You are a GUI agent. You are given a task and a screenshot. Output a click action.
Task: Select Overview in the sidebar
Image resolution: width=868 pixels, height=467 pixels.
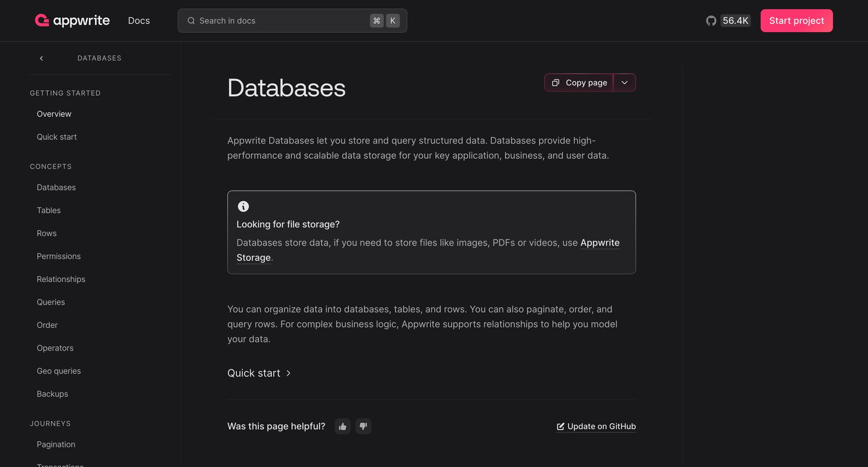[x=54, y=114]
